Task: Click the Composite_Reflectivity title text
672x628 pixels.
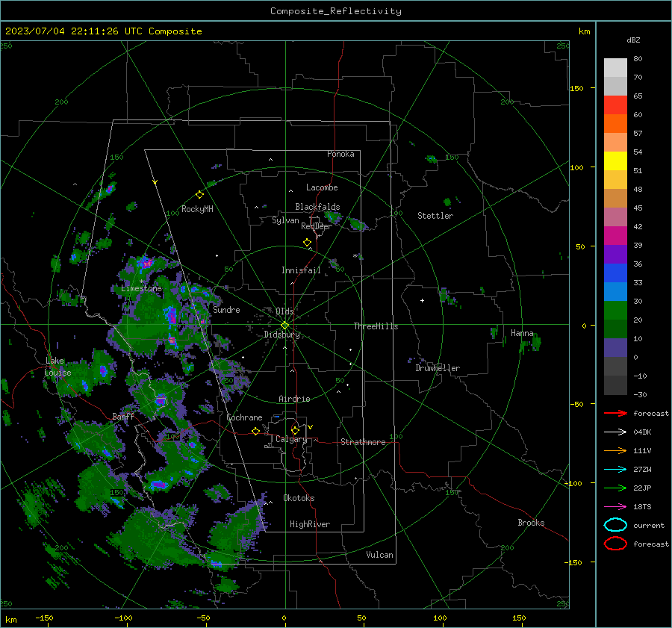Action: coord(336,11)
